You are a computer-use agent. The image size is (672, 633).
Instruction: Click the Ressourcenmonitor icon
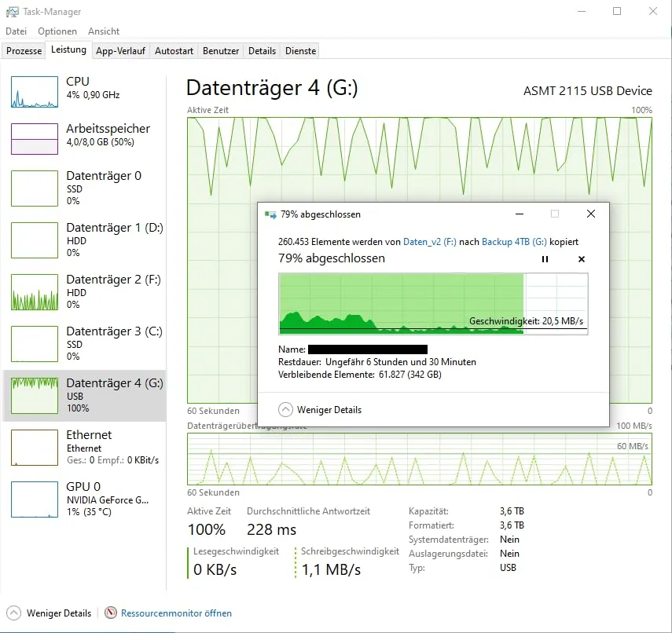click(x=111, y=613)
